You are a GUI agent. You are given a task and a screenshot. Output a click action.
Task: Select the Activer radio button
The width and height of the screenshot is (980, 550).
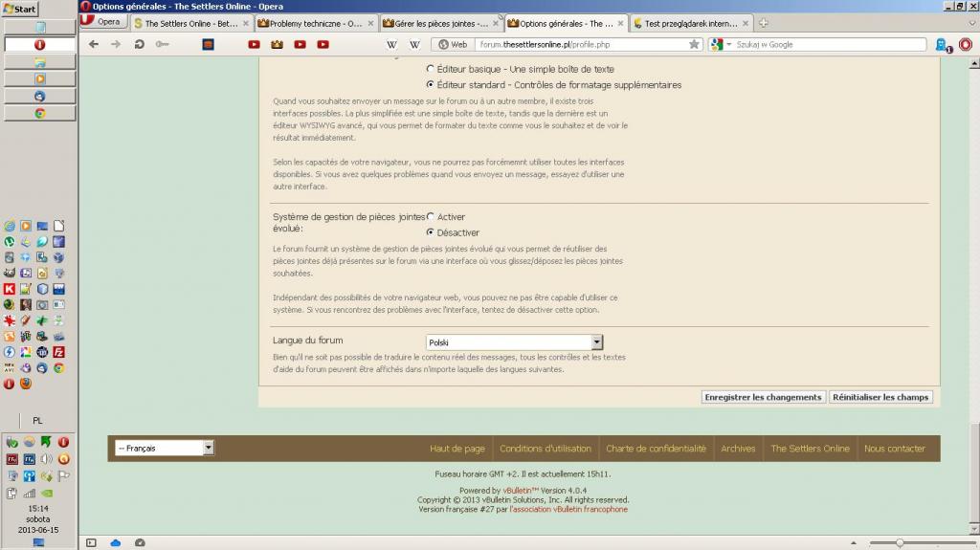click(x=430, y=217)
